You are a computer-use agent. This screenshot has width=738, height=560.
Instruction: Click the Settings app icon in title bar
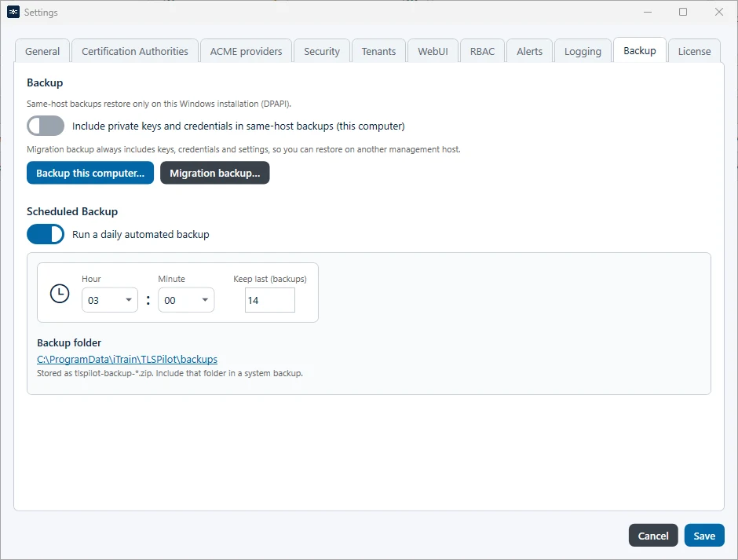[13, 13]
